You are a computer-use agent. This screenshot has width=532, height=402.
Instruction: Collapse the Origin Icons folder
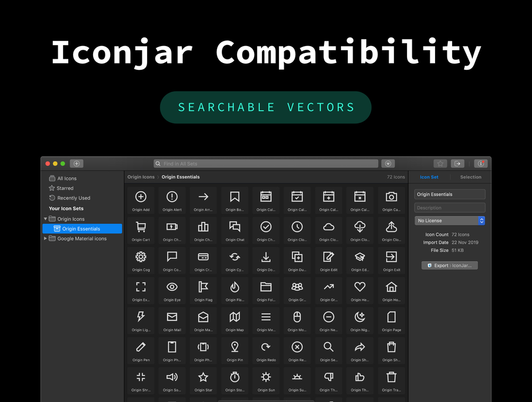[x=46, y=219]
